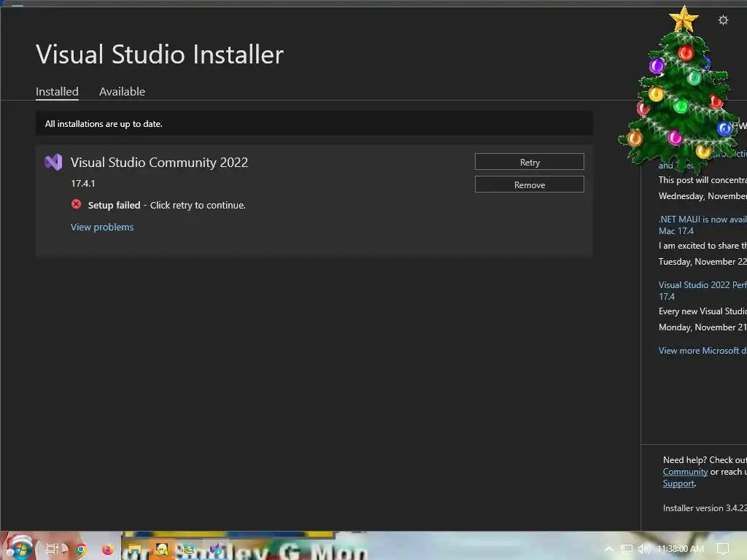Click 'Every new Visual Studio' news summary
The width and height of the screenshot is (747, 560).
(703, 311)
